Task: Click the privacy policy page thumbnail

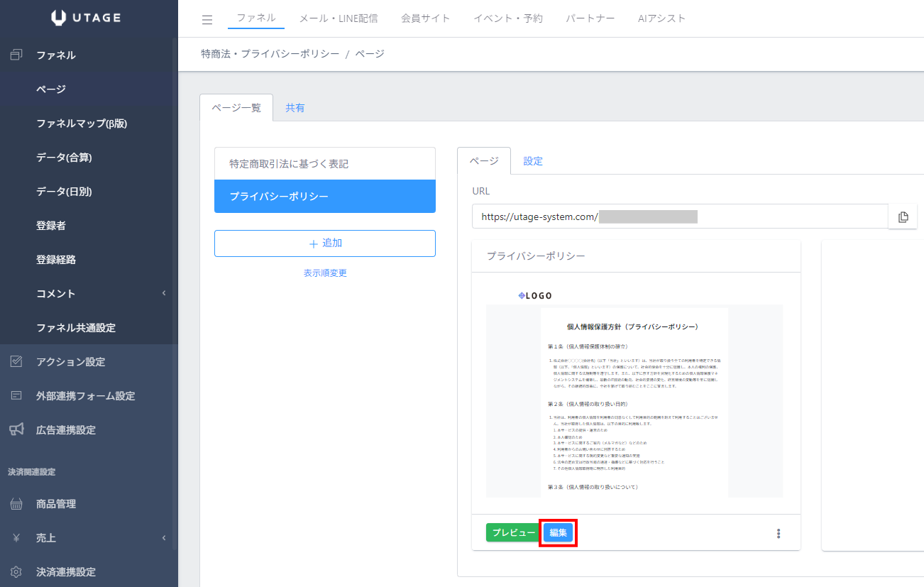Action: [634, 394]
